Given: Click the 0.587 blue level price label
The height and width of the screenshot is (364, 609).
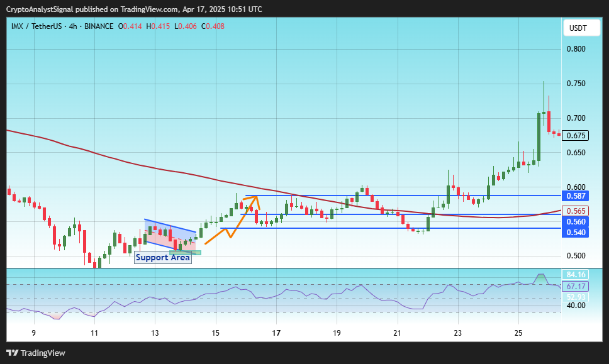Looking at the screenshot, I should (576, 196).
